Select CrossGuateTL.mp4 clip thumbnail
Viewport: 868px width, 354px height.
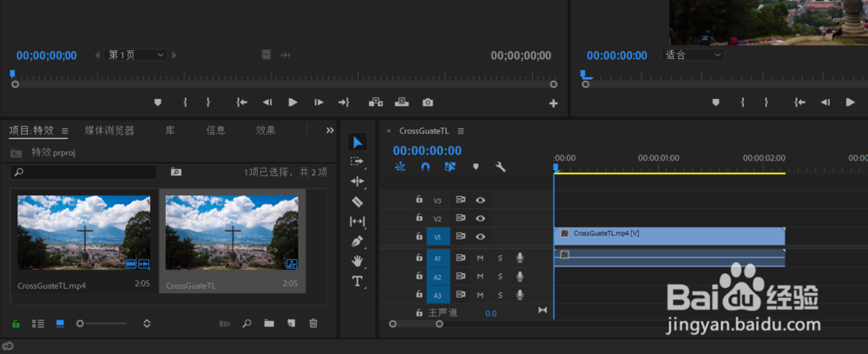84,233
